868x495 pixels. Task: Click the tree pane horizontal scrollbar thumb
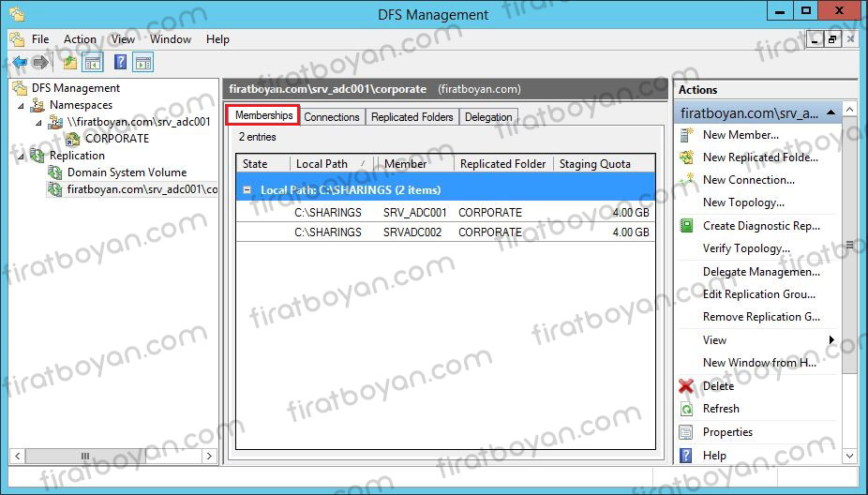pos(85,456)
